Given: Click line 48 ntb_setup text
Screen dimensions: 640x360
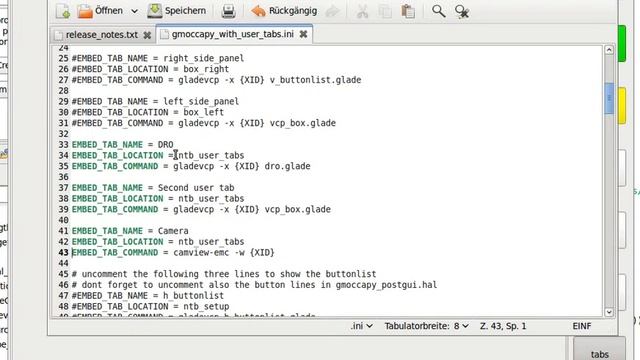Looking at the screenshot, I should click(x=206, y=307).
